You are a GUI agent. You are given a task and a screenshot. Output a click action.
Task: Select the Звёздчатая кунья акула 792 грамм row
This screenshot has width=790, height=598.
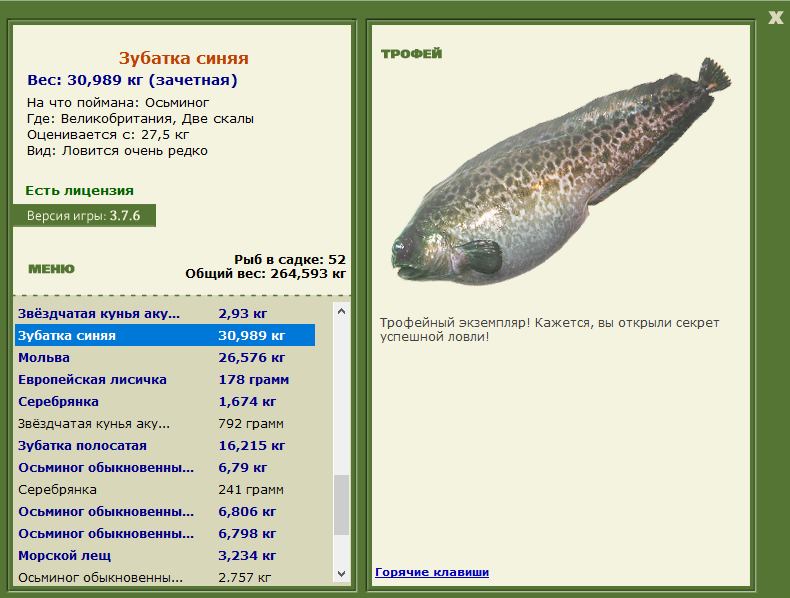165,424
